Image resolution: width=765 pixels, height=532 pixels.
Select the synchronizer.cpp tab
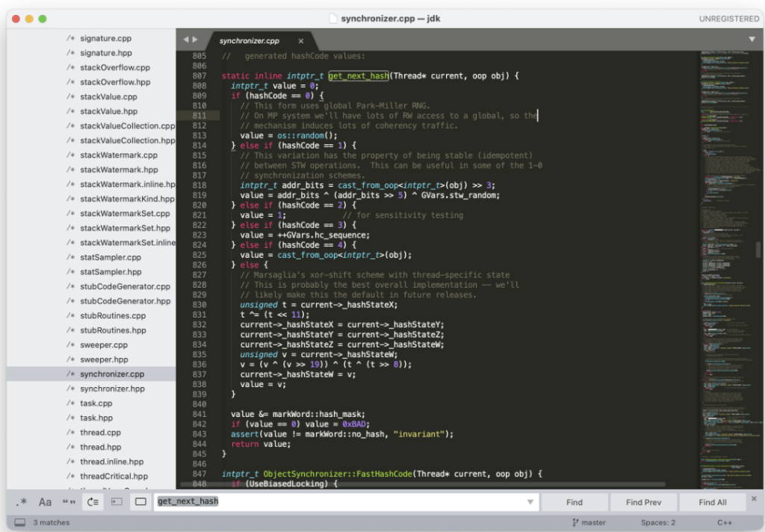click(x=249, y=41)
